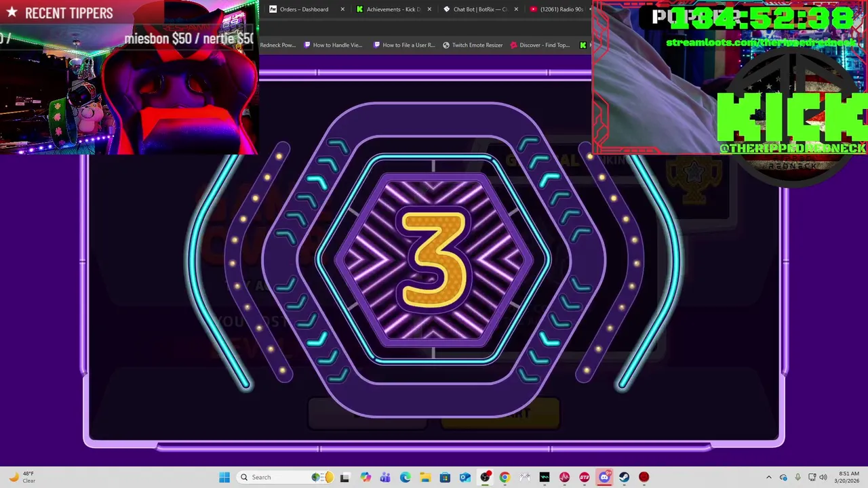Open the red round taskbar app
868x488 pixels.
[x=644, y=477]
